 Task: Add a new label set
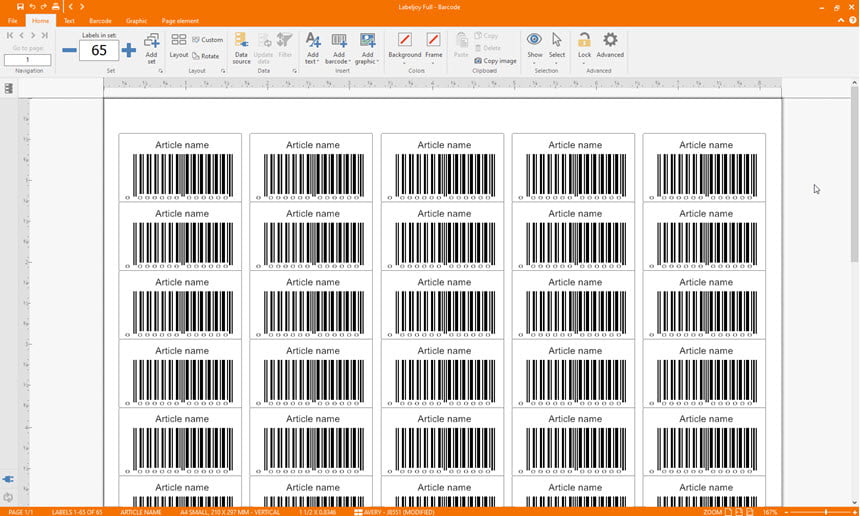coord(151,48)
